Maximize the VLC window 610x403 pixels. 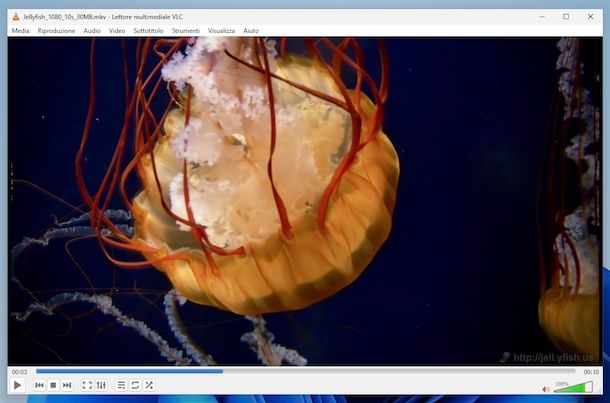click(x=566, y=17)
